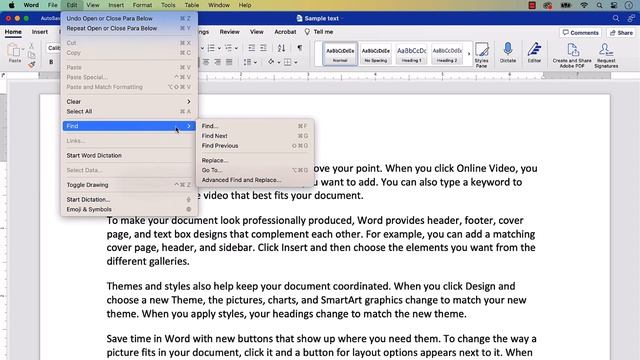Image resolution: width=640 pixels, height=360 pixels.
Task: Choose Start Word Dictation menu item
Action: tap(129, 155)
